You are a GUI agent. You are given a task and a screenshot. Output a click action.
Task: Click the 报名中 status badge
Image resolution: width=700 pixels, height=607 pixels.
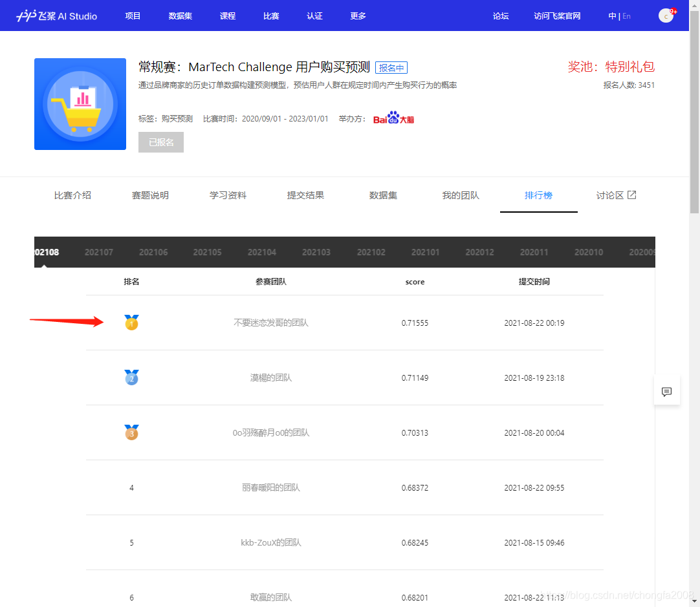[x=391, y=68]
